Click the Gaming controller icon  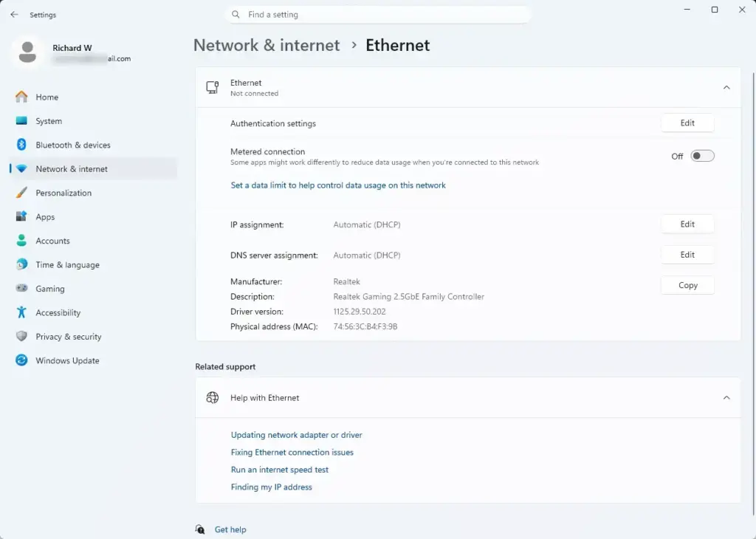[21, 288]
